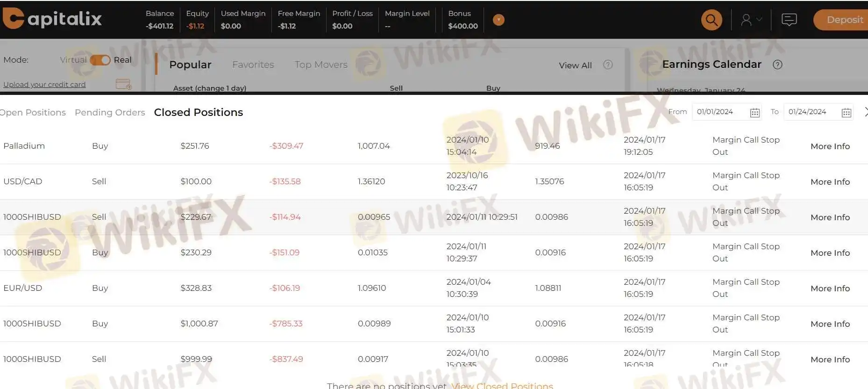Open the chat messages icon
The width and height of the screenshot is (868, 389).
point(789,20)
